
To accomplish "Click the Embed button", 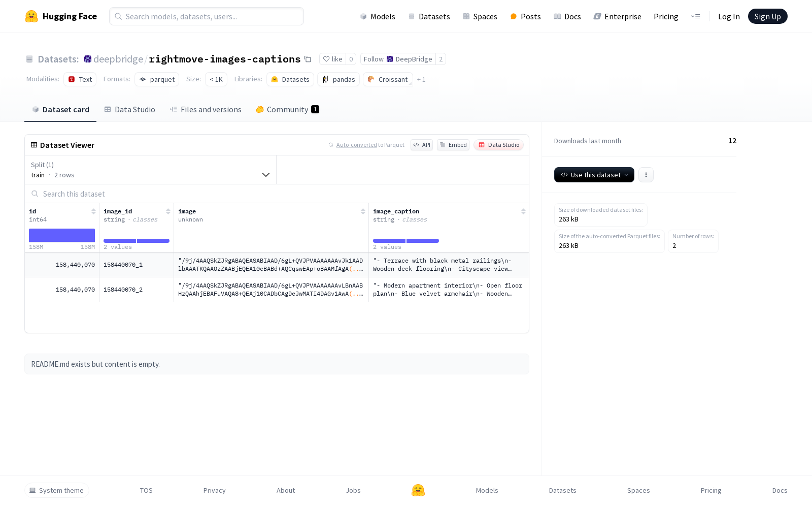I will (453, 145).
